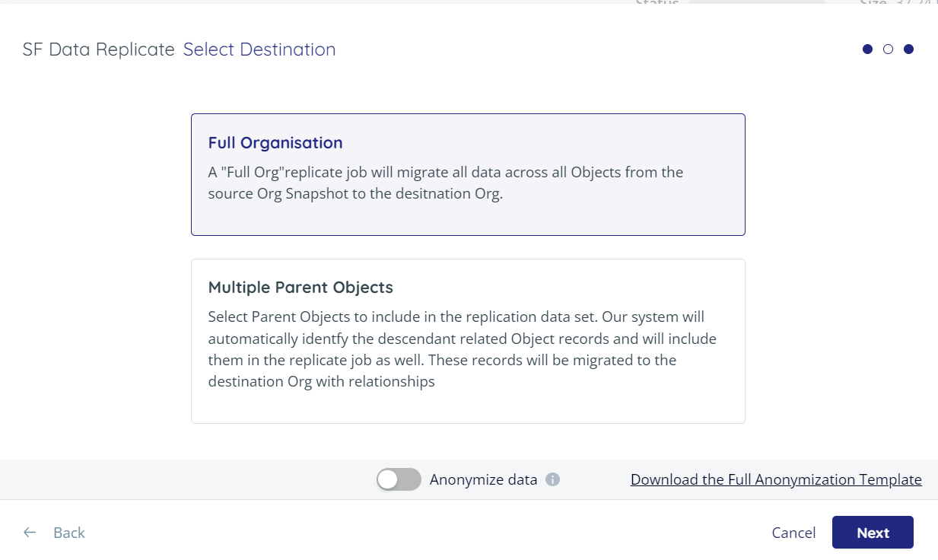The width and height of the screenshot is (938, 560).
Task: Click the back arrow icon
Action: tap(29, 533)
